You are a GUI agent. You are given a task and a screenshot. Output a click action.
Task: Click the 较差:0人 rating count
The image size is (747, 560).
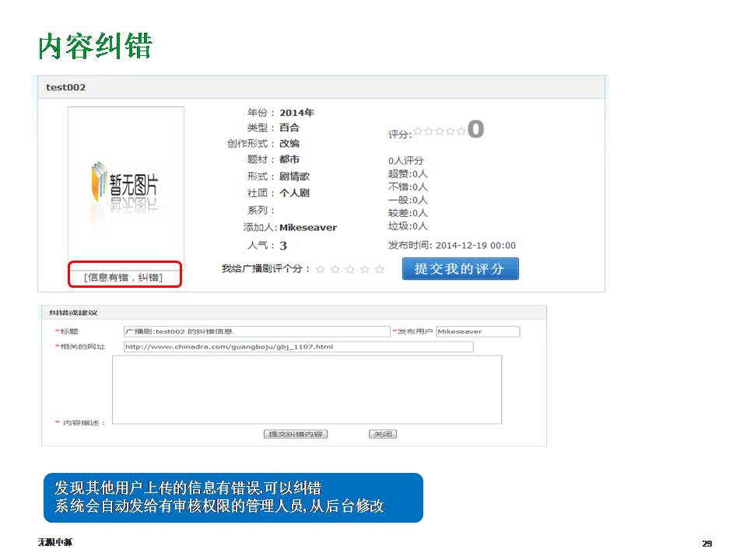click(408, 213)
